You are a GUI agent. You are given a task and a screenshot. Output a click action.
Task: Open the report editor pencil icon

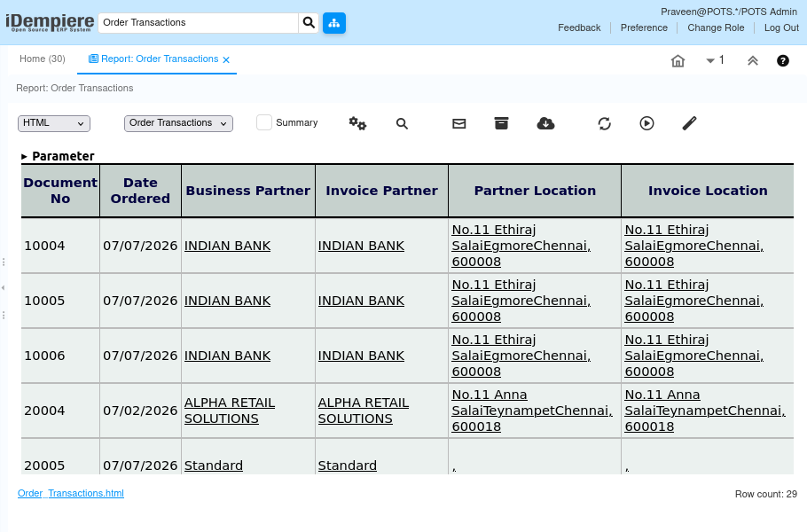[x=689, y=123]
